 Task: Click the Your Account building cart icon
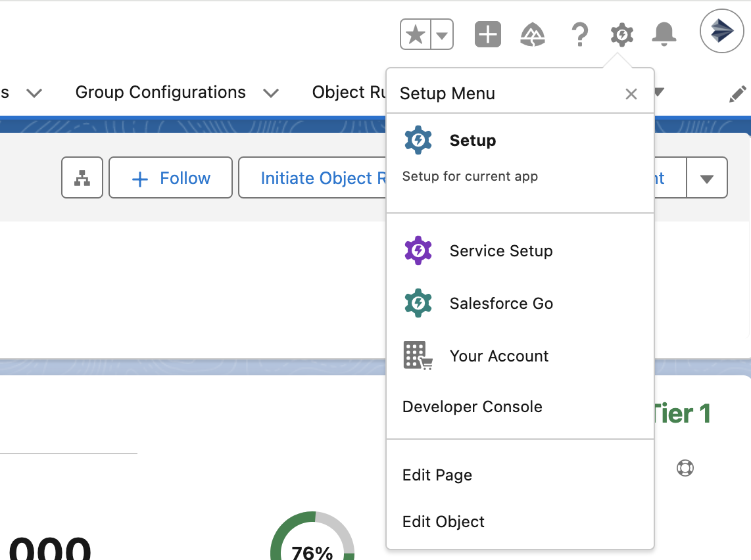coord(418,356)
